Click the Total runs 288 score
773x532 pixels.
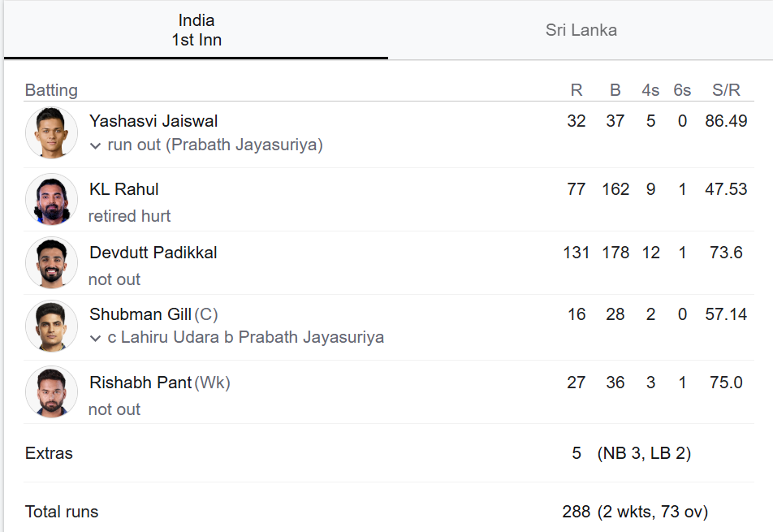click(576, 512)
